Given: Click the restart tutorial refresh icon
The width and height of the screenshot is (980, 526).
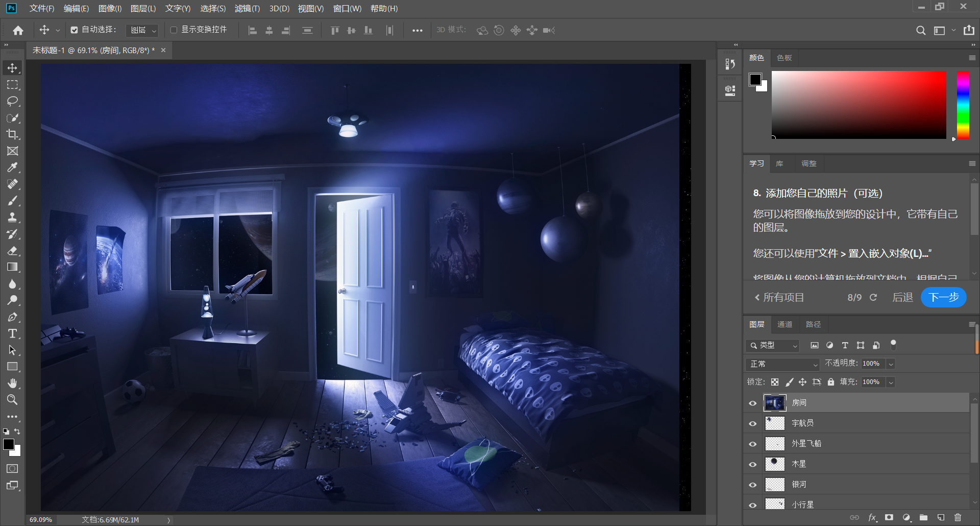Looking at the screenshot, I should 873,297.
